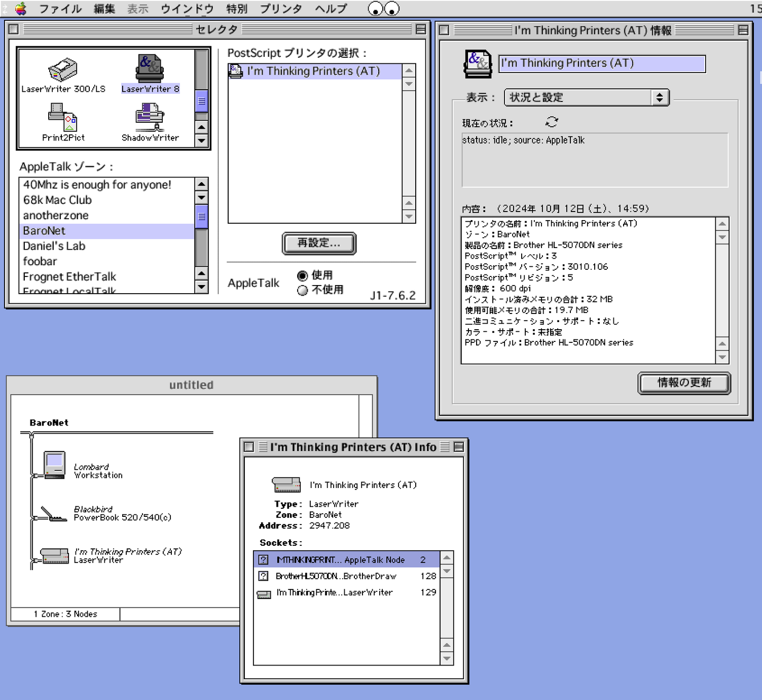Select the LaserWriter node icon in network map

pos(54,556)
